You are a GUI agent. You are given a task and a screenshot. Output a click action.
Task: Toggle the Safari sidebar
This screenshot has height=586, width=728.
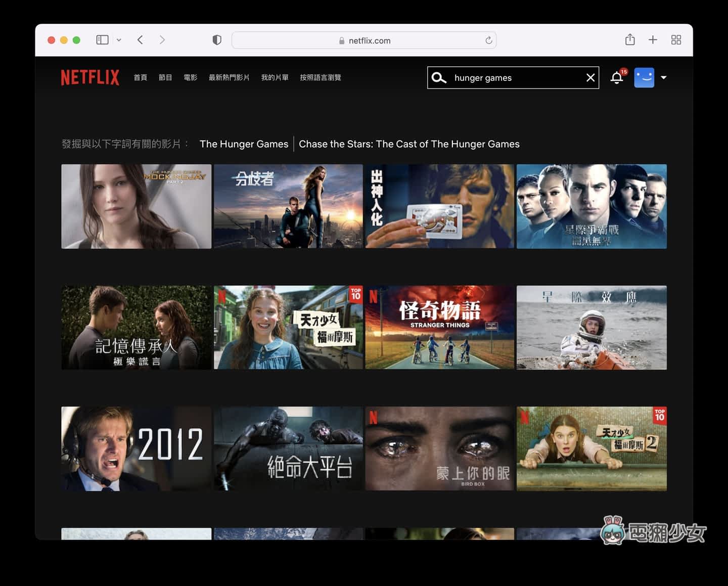[102, 40]
